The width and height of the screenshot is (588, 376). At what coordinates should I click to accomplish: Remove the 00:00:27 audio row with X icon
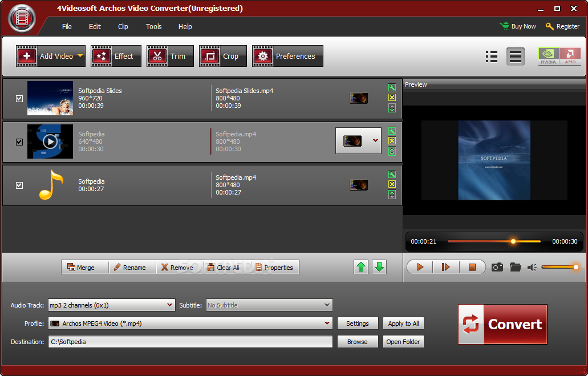(392, 184)
